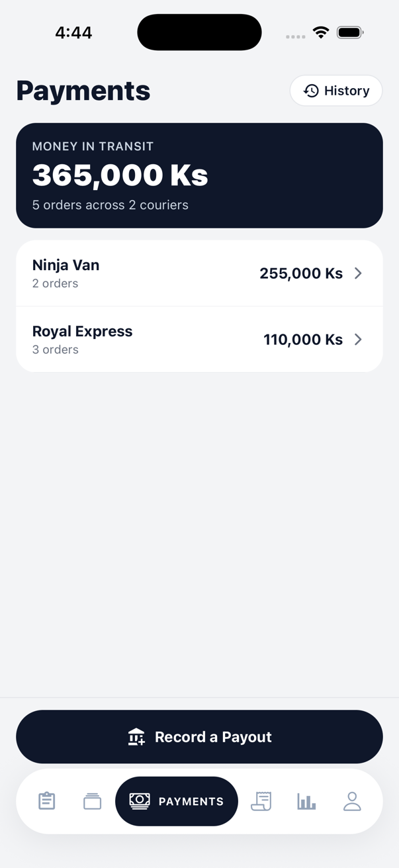This screenshot has width=399, height=868.
Task: Expand the Ninja Van row chevron
Action: [x=358, y=273]
